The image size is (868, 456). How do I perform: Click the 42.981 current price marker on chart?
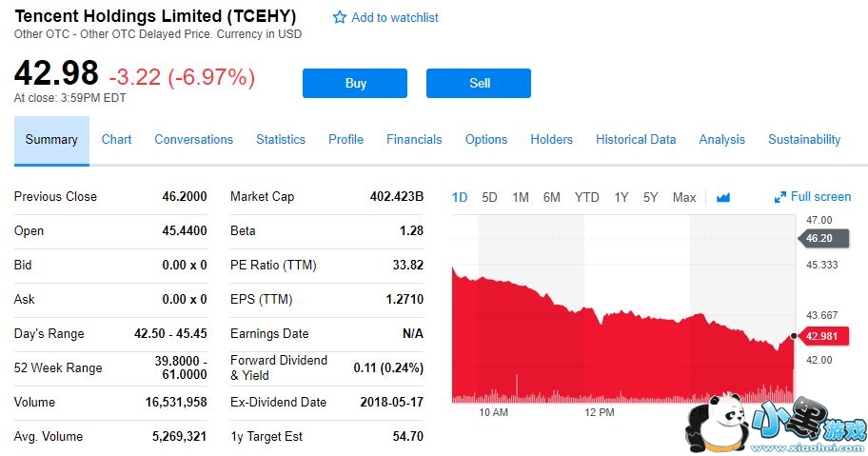pyautogui.click(x=819, y=335)
